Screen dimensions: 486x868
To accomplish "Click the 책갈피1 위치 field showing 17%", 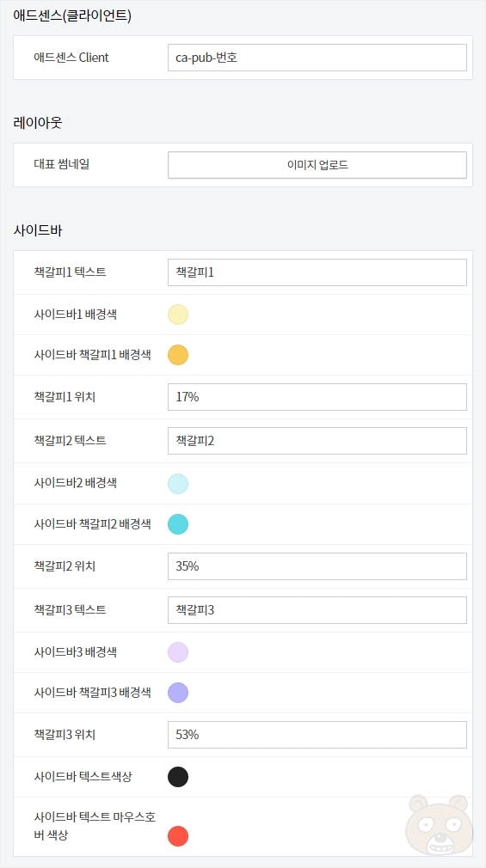I will [x=317, y=397].
